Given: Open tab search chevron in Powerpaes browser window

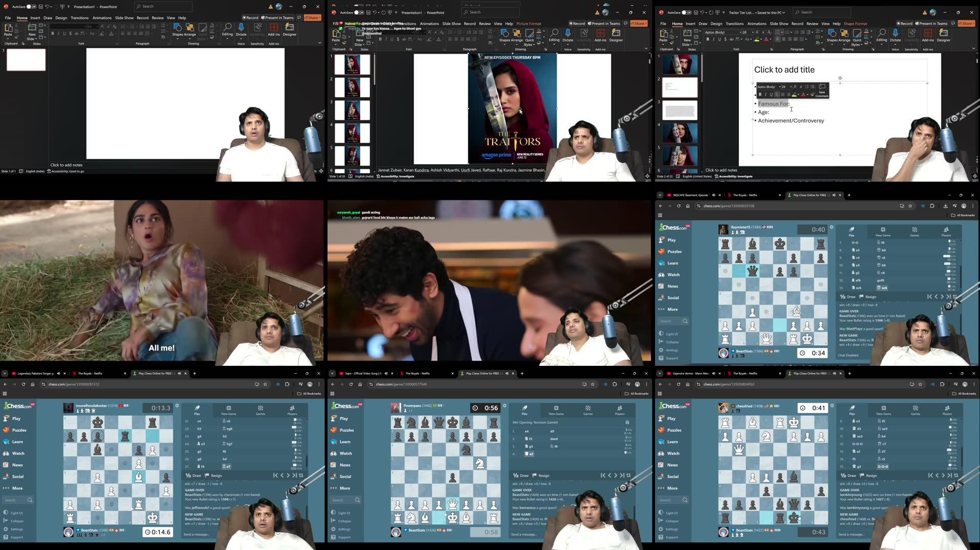Looking at the screenshot, I should point(333,373).
